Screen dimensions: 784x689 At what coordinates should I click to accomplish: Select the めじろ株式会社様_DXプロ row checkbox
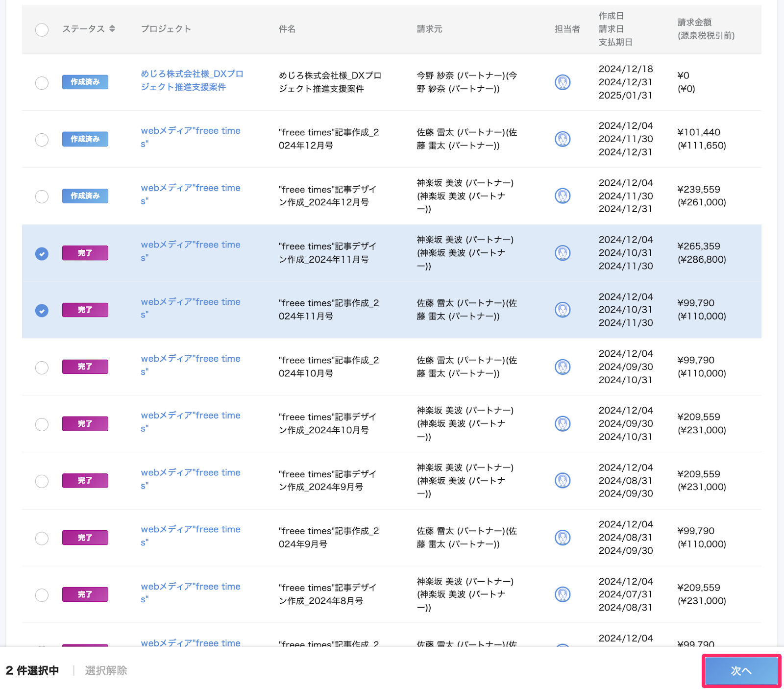42,82
